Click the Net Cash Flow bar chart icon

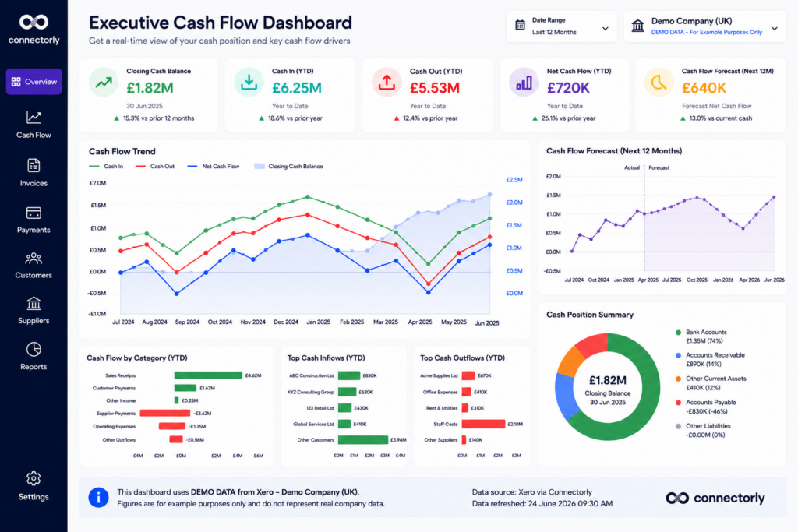(x=524, y=83)
